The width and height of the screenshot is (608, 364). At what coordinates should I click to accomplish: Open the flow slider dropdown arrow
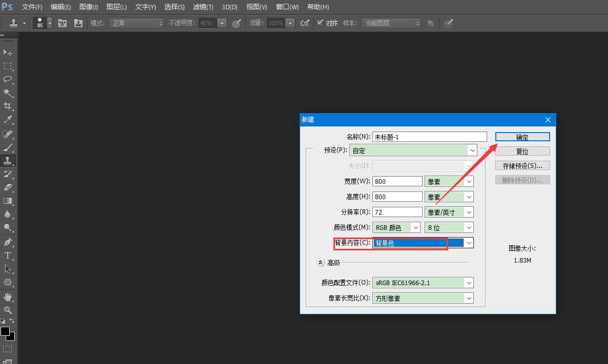coord(290,23)
